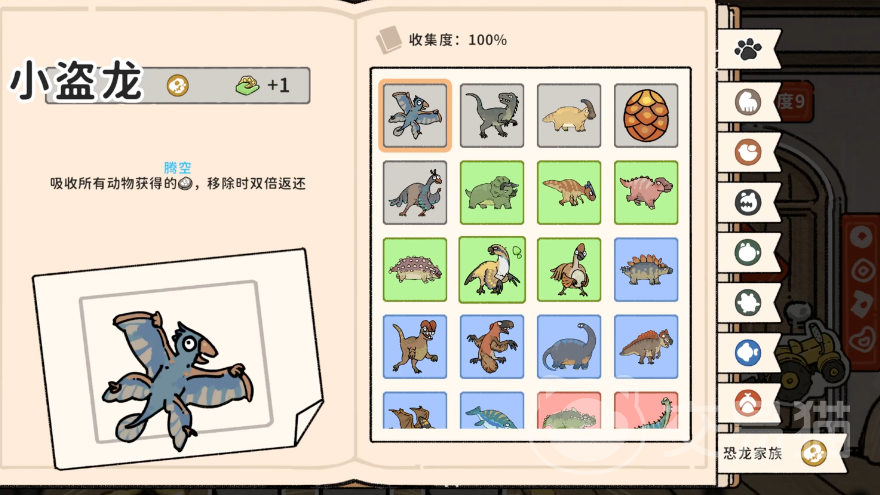Click the selected 小盗龙 flying dinosaur card

coord(415,116)
